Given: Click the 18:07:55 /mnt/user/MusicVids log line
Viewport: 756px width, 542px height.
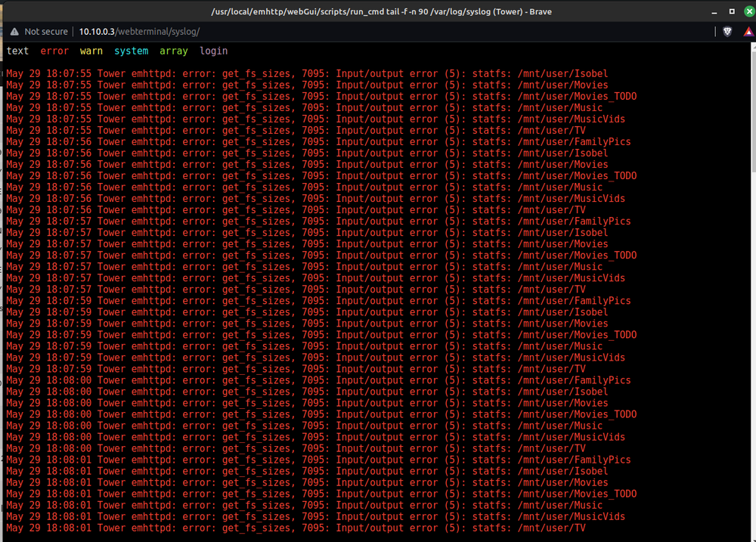Looking at the screenshot, I should pos(315,119).
